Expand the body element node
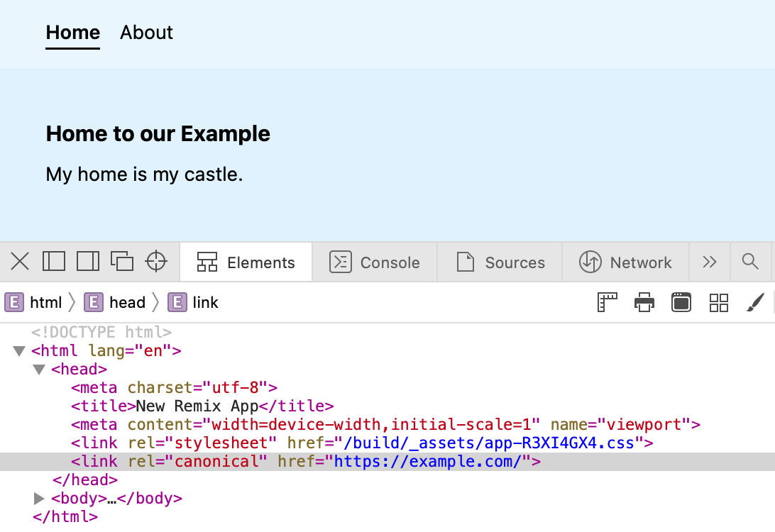Image resolution: width=775 pixels, height=532 pixels. pos(39,499)
